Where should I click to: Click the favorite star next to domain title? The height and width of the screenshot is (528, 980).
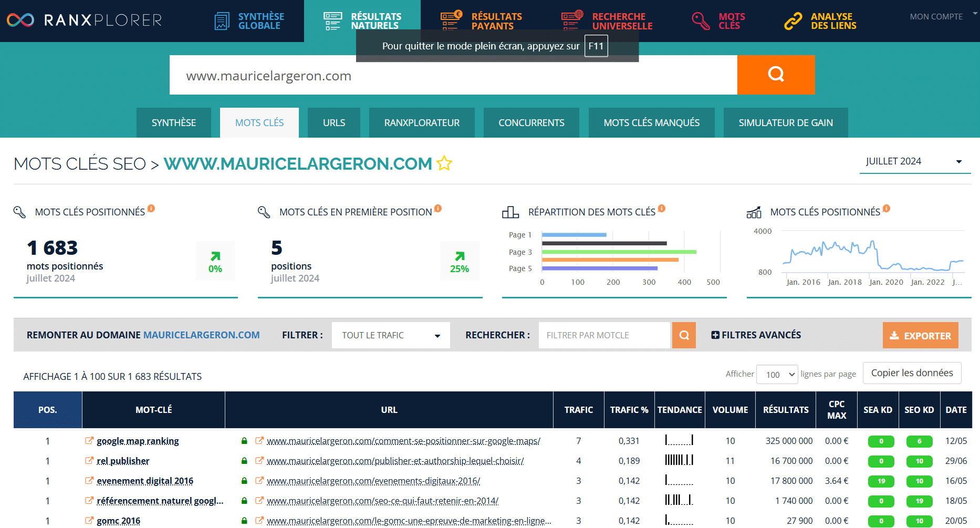444,163
